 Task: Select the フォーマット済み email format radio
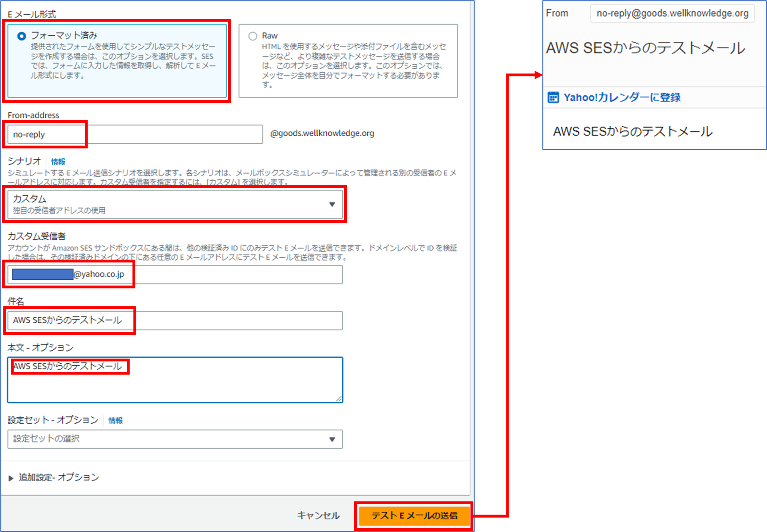click(x=22, y=36)
